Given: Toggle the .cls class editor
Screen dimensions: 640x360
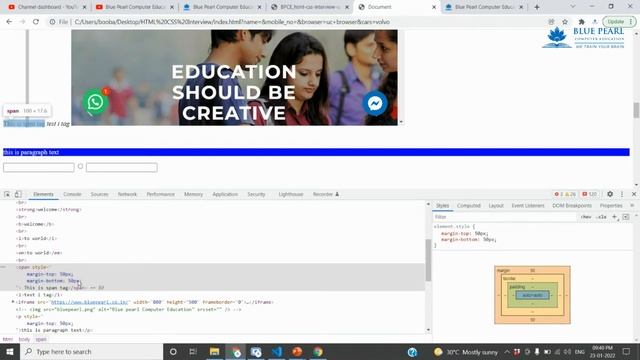Looking at the screenshot, I should pyautogui.click(x=602, y=217).
